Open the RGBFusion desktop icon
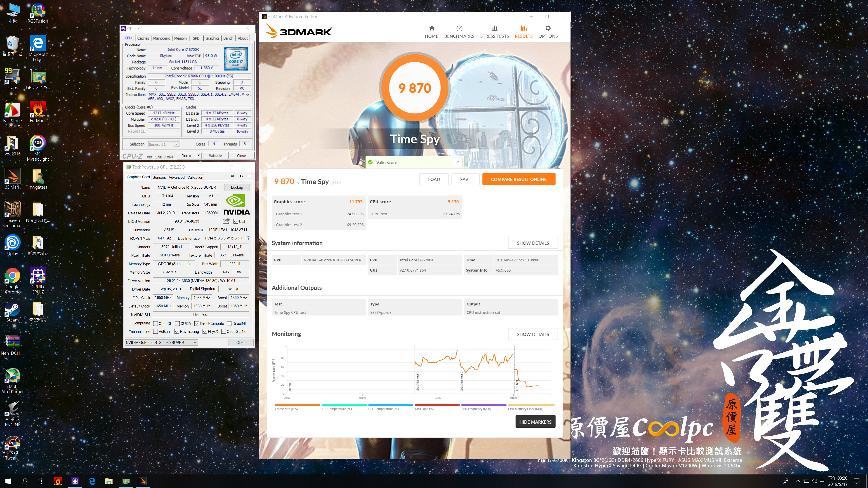The width and height of the screenshot is (868, 488). [38, 14]
